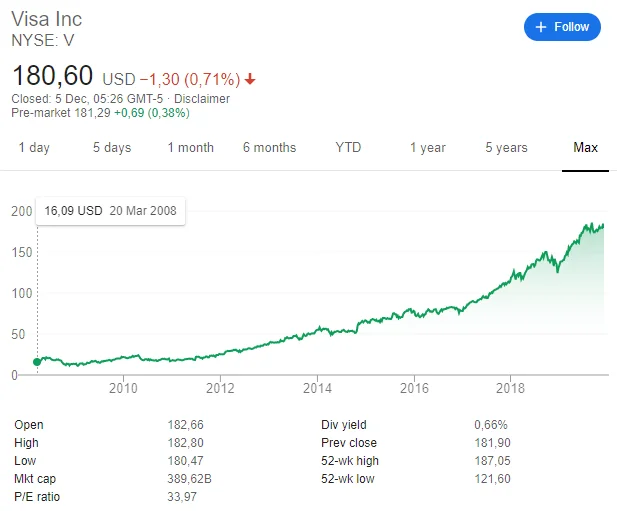Open the 6 months tab

pyautogui.click(x=269, y=148)
